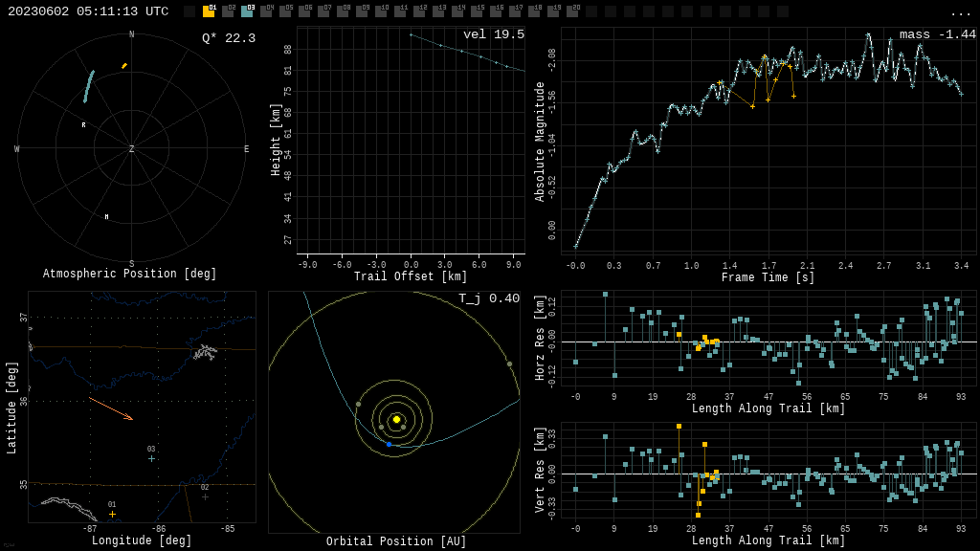Click the Q* 22.3 quality label

(x=228, y=38)
